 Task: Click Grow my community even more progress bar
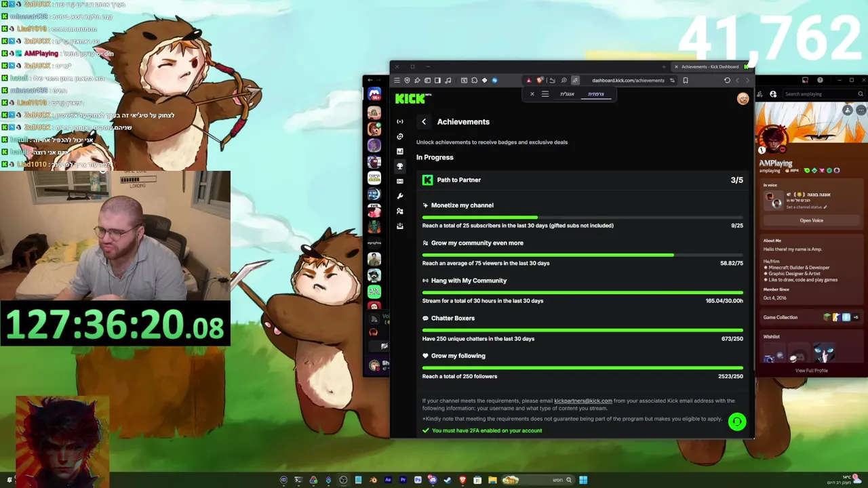pyautogui.click(x=583, y=255)
